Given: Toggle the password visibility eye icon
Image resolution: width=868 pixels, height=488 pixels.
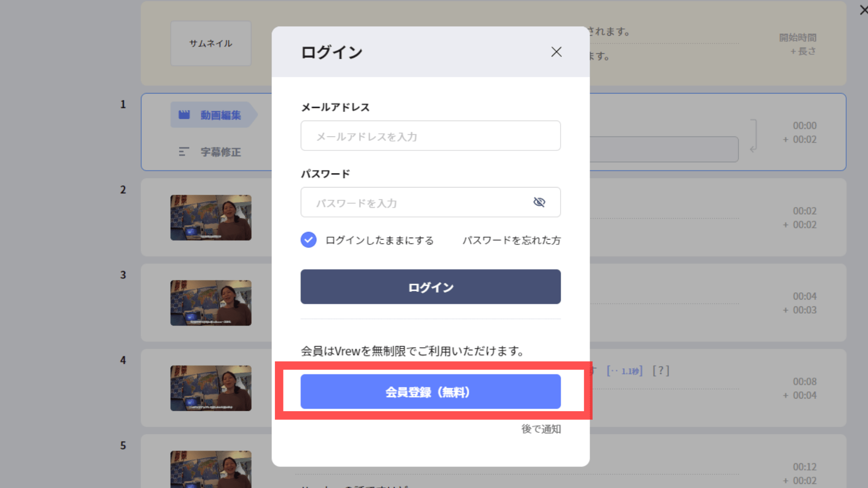Looking at the screenshot, I should 540,202.
